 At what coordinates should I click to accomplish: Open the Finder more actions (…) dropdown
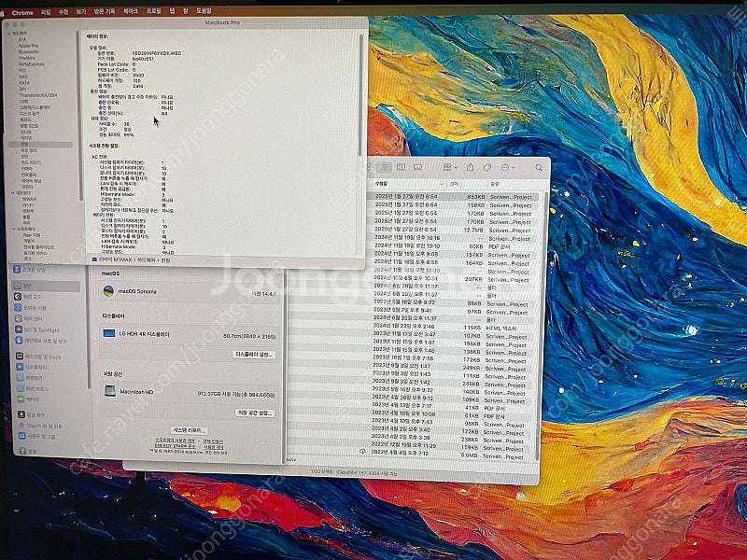(508, 168)
